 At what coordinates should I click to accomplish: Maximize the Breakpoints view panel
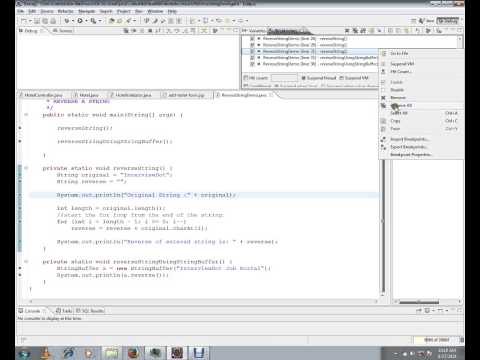coord(460,30)
